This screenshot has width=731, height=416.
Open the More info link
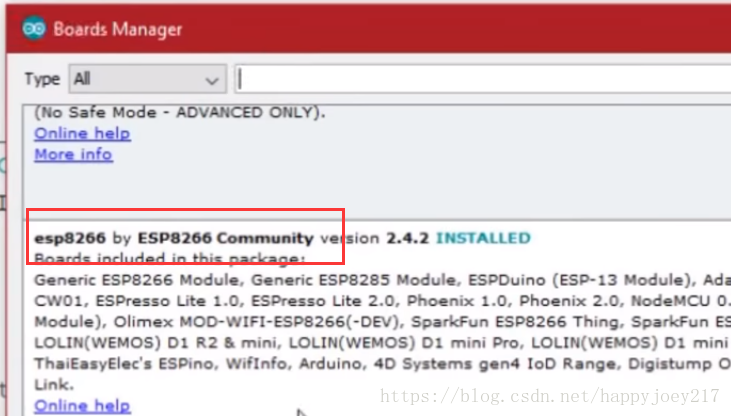(73, 154)
